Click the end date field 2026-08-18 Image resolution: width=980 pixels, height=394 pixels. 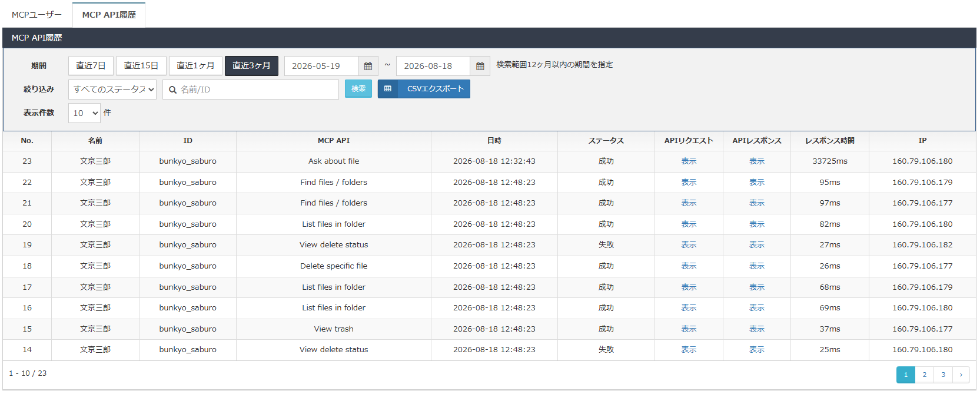433,66
